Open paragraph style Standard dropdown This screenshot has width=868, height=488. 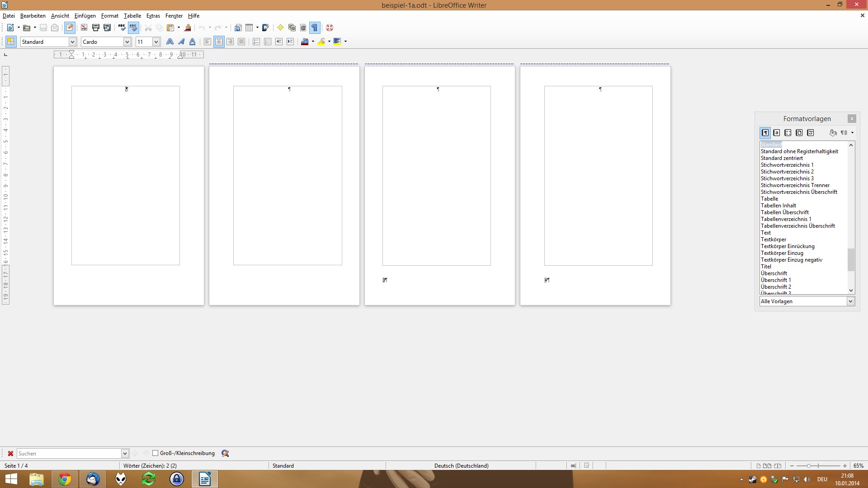pos(72,42)
